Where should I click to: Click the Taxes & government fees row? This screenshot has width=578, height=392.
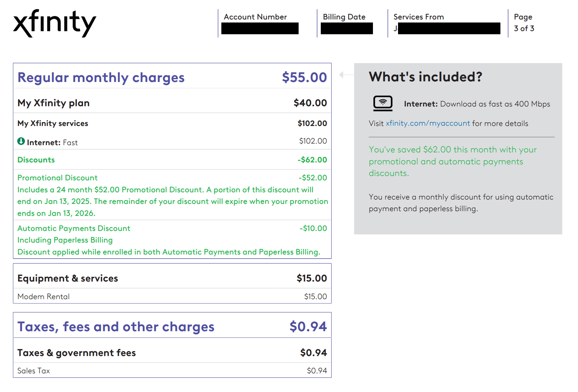(x=76, y=353)
